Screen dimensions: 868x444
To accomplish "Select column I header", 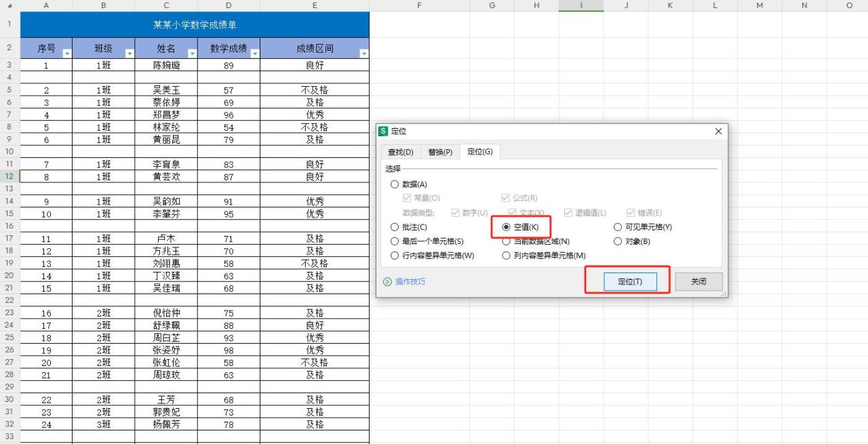I will pyautogui.click(x=581, y=5).
